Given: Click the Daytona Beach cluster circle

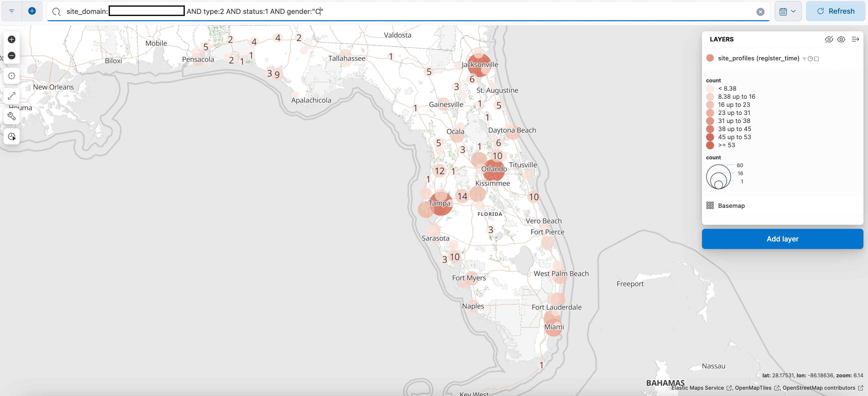Looking at the screenshot, I should point(512,132).
